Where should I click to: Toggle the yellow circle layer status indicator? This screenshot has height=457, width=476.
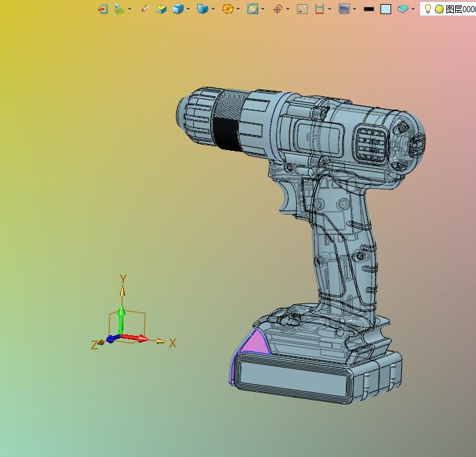pos(439,9)
